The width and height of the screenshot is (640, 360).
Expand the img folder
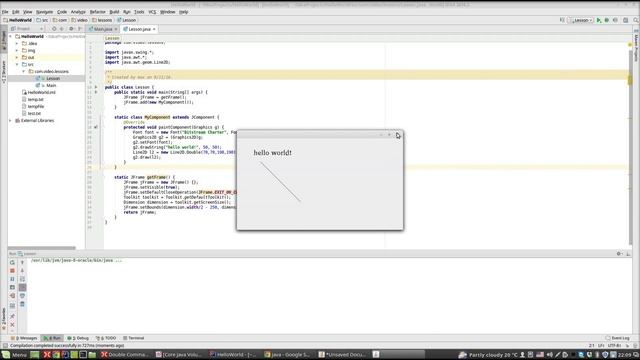tap(17, 51)
